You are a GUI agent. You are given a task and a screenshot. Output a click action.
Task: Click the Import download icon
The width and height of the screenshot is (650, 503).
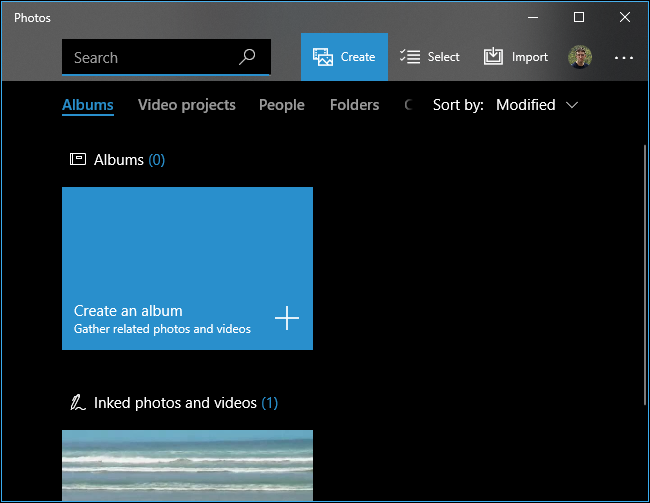[493, 57]
